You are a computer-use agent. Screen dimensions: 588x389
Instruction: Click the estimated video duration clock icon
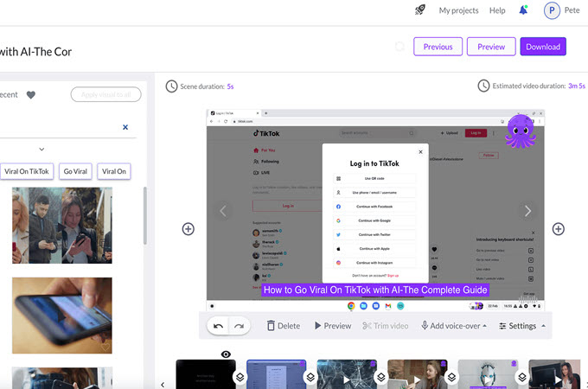(483, 86)
